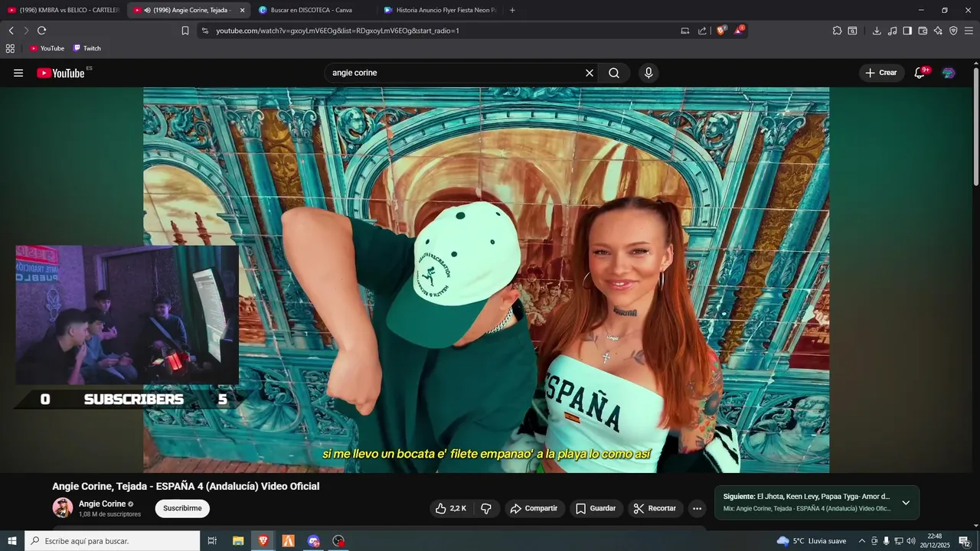Open more actions three-dot menu
The width and height of the screenshot is (980, 551).
[x=697, y=508]
